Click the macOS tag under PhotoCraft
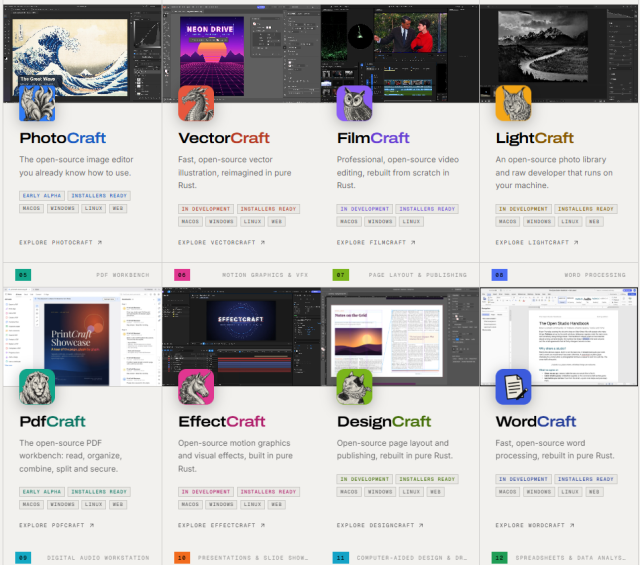The height and width of the screenshot is (565, 640). click(x=31, y=209)
